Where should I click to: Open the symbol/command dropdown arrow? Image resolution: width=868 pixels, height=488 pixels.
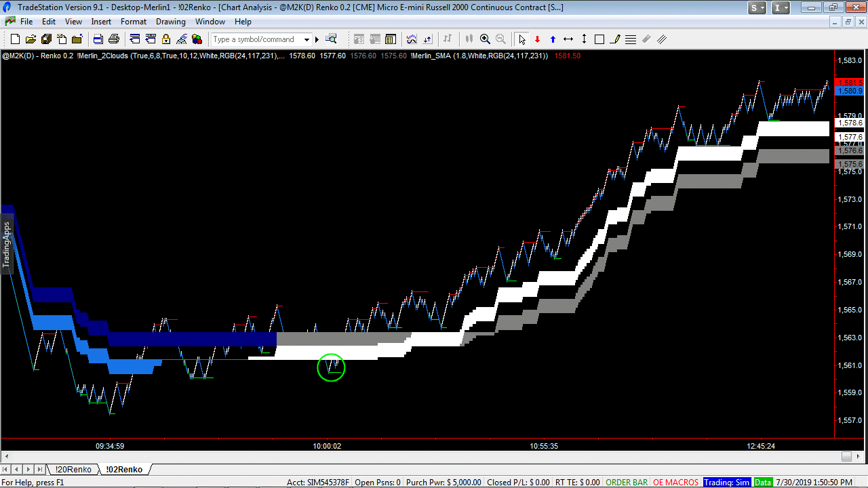click(307, 39)
